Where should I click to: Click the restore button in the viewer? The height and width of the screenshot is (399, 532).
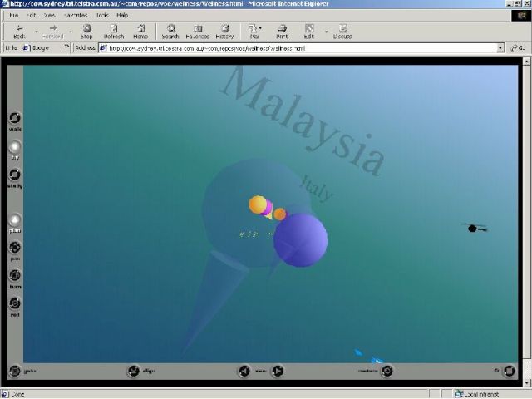click(387, 371)
